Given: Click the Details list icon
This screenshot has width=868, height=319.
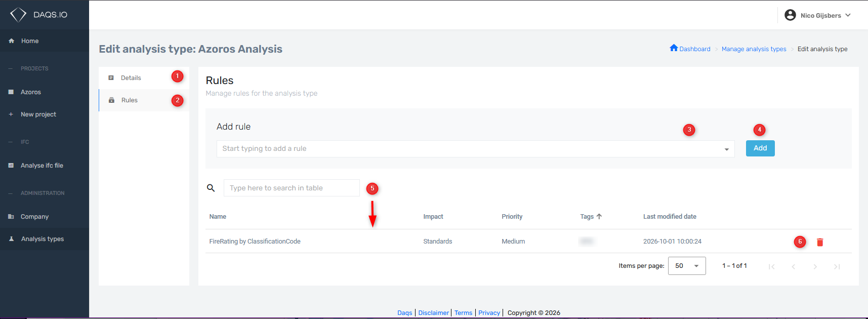Looking at the screenshot, I should [x=111, y=78].
